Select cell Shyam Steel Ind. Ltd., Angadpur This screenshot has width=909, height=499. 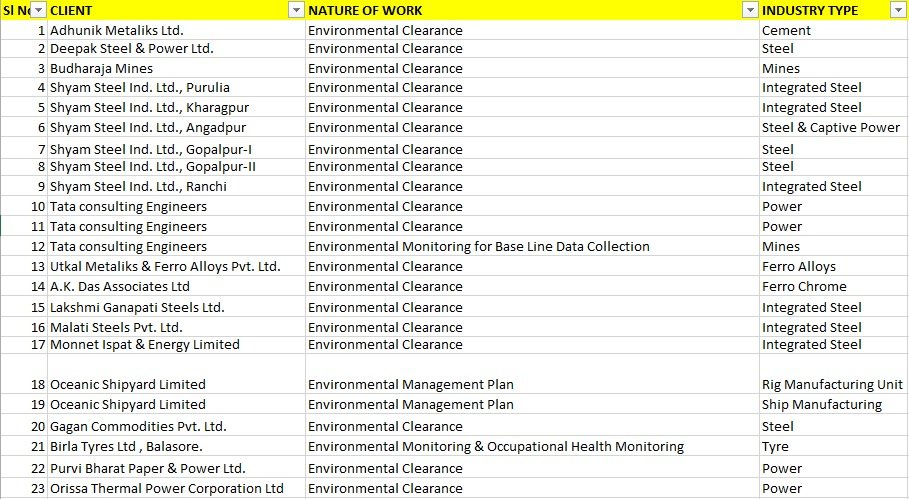click(x=176, y=128)
